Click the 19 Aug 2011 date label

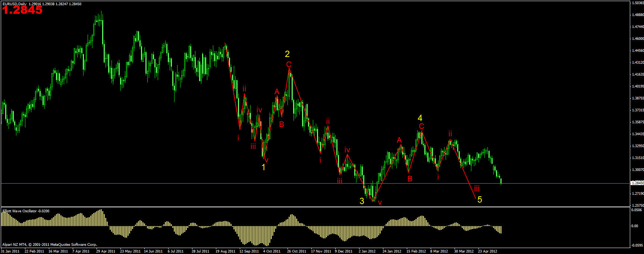(x=225, y=251)
